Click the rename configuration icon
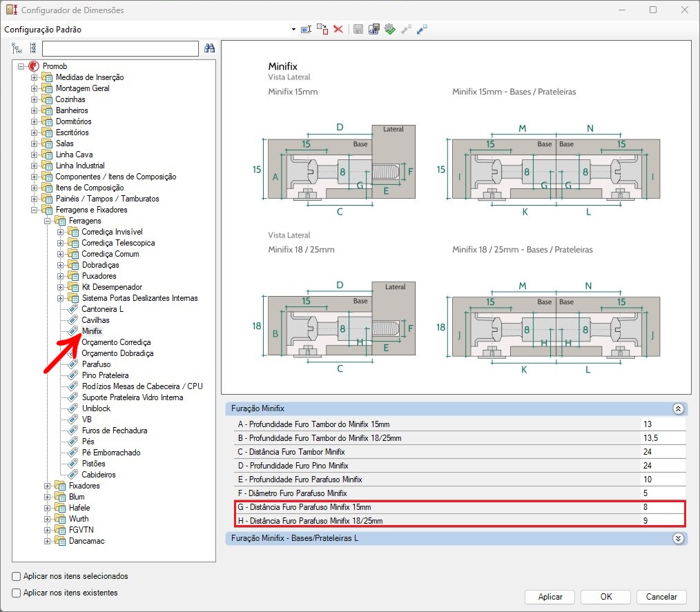Image resolution: width=700 pixels, height=612 pixels. (x=306, y=29)
